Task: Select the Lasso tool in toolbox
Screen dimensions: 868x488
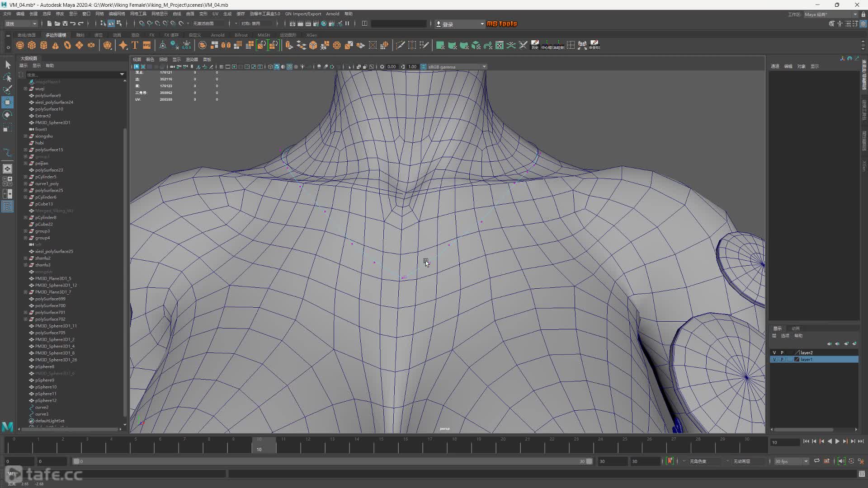Action: pyautogui.click(x=8, y=77)
